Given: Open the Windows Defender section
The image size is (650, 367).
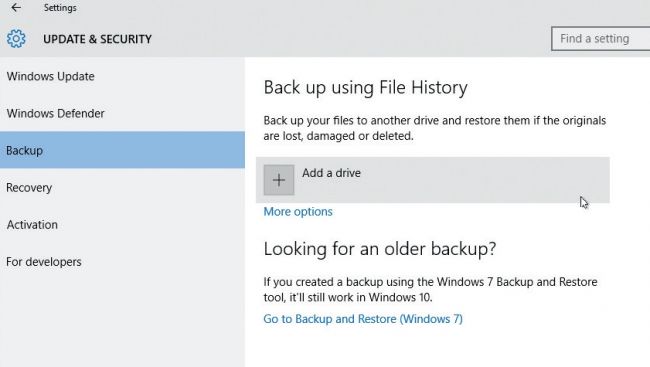Looking at the screenshot, I should tap(122, 113).
